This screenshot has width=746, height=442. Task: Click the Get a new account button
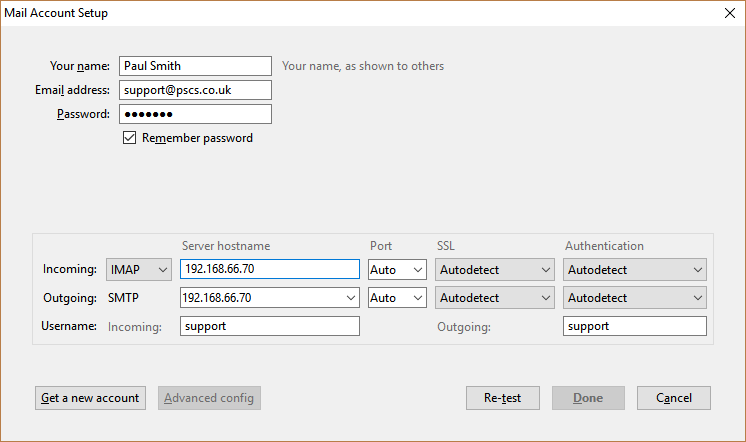point(90,398)
